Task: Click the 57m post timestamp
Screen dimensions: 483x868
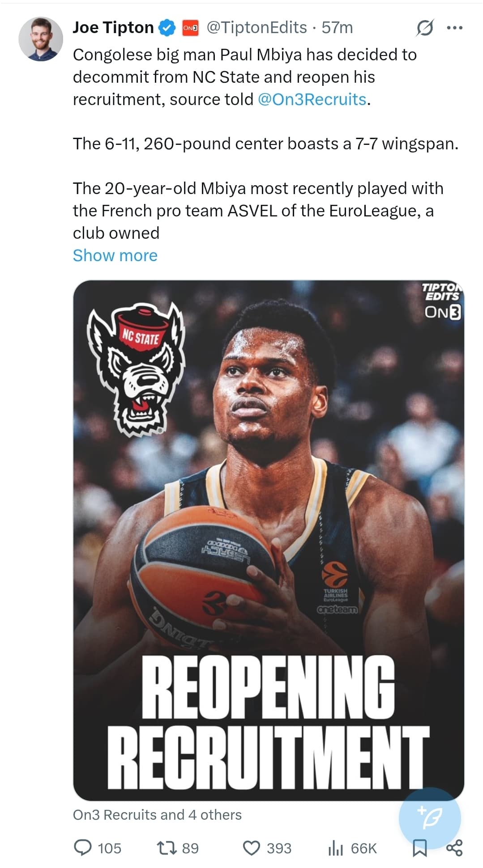Action: pos(337,28)
